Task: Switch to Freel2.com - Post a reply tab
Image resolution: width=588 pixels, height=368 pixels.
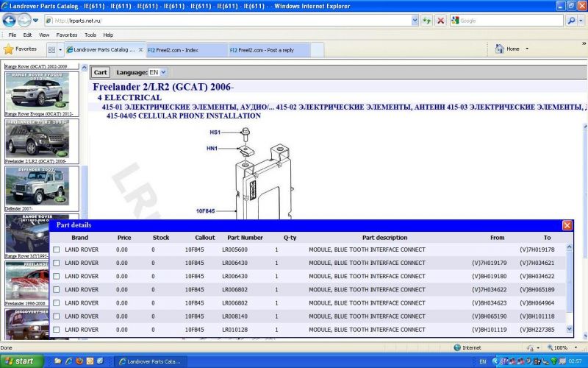Action: pos(269,50)
